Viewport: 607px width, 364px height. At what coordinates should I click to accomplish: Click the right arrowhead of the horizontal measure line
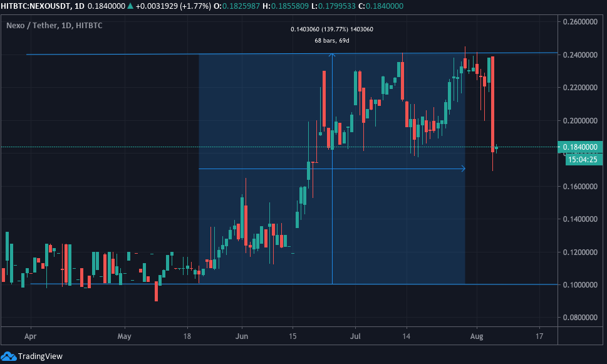[x=463, y=169]
